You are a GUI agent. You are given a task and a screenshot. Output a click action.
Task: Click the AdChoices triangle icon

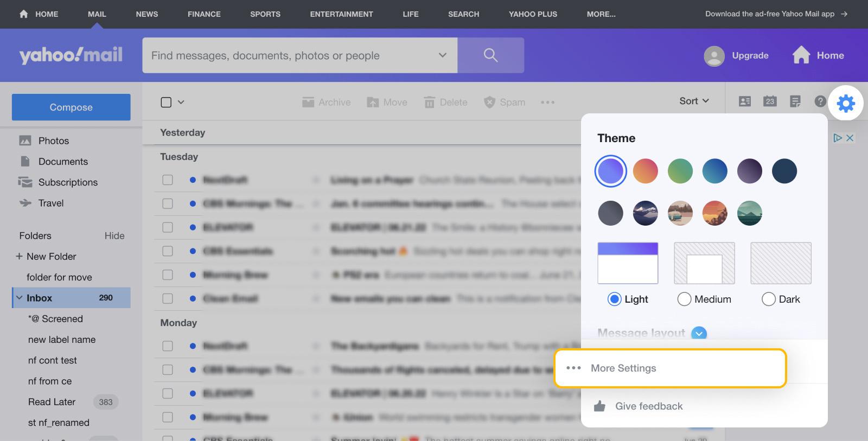838,138
